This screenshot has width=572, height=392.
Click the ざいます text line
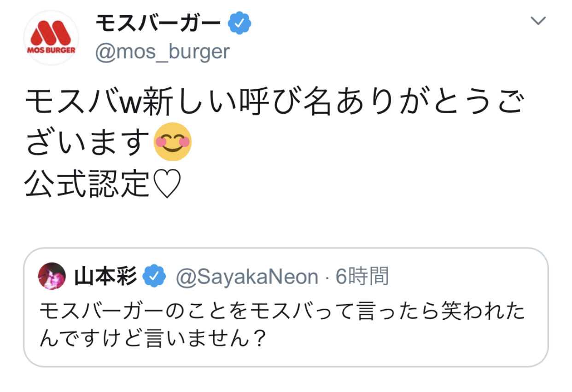(x=88, y=142)
